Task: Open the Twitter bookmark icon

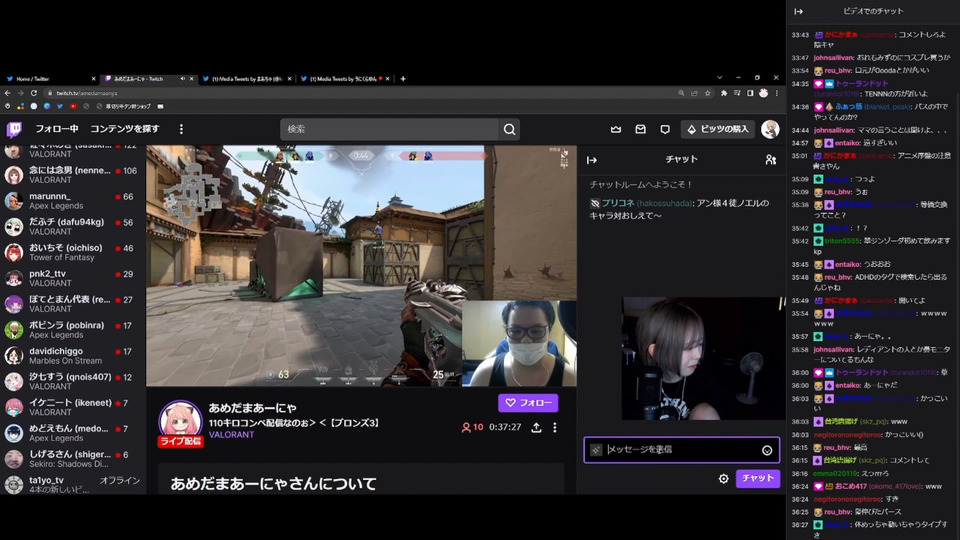Action: [59, 106]
